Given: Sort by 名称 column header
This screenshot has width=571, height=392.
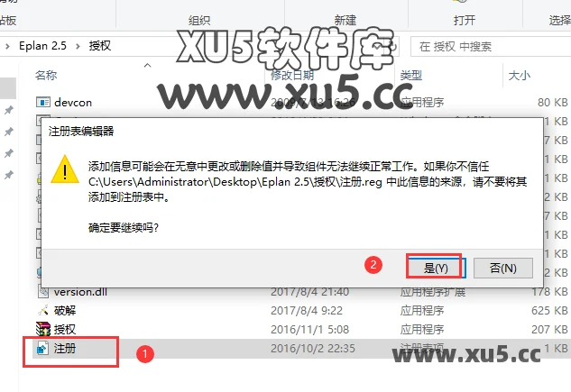Looking at the screenshot, I should tap(46, 76).
